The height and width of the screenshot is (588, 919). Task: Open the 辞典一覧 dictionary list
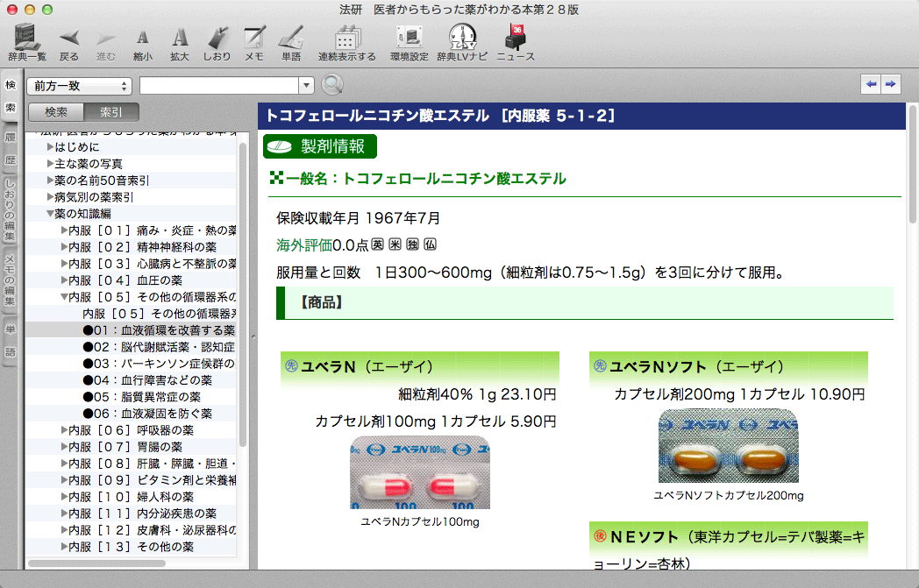coord(27,38)
